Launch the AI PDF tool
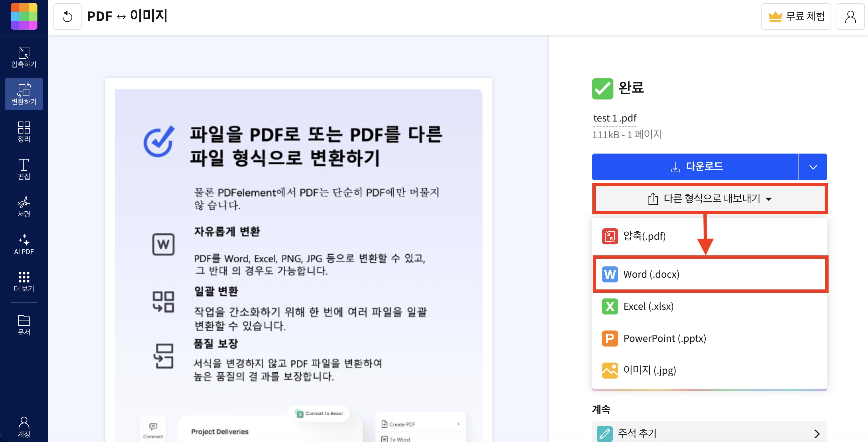The image size is (868, 442). [24, 244]
